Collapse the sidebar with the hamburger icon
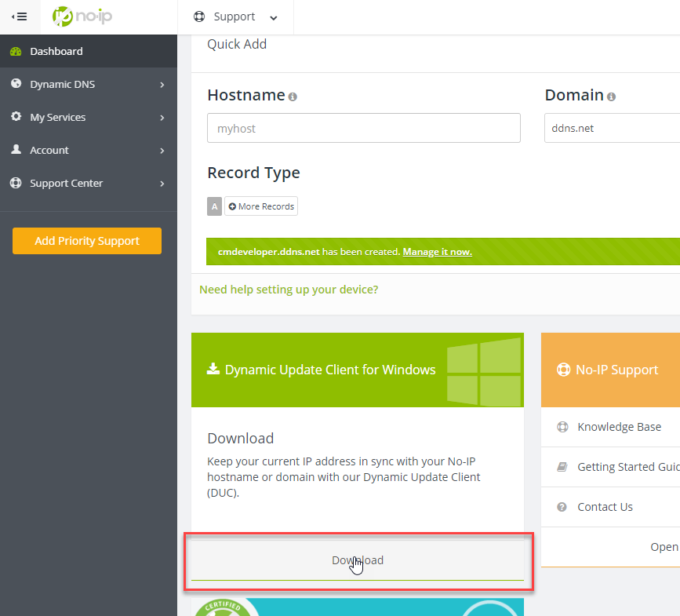The width and height of the screenshot is (680, 616). click(20, 17)
